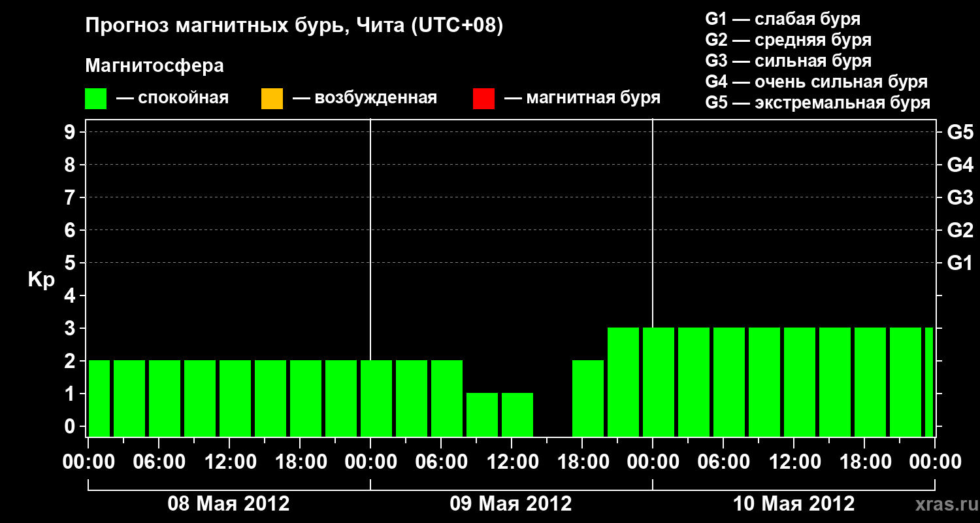
Task: Click the 'G4 — очень сильная буря' legend line
Action: pos(817,82)
